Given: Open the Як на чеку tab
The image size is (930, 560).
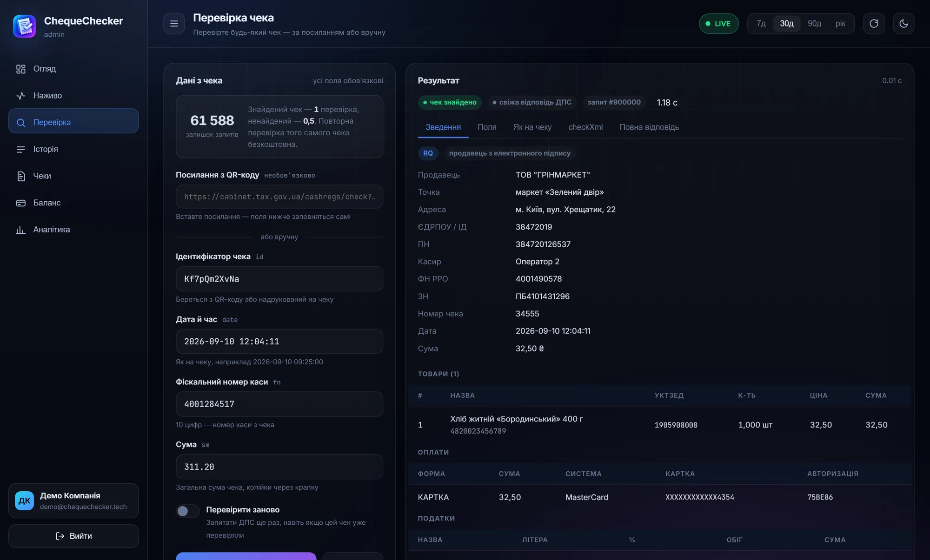Looking at the screenshot, I should pos(532,127).
